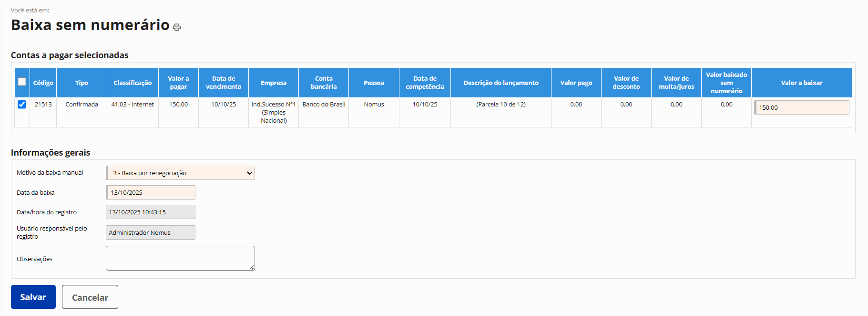Image resolution: width=868 pixels, height=316 pixels.
Task: Click the Data de vencimento column header
Action: click(x=224, y=83)
